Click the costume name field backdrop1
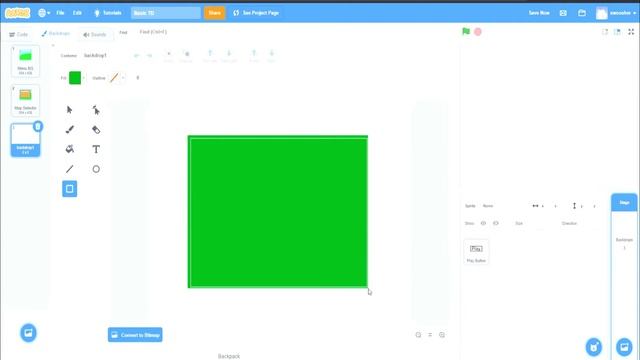This screenshot has height=360, width=640. click(x=103, y=56)
